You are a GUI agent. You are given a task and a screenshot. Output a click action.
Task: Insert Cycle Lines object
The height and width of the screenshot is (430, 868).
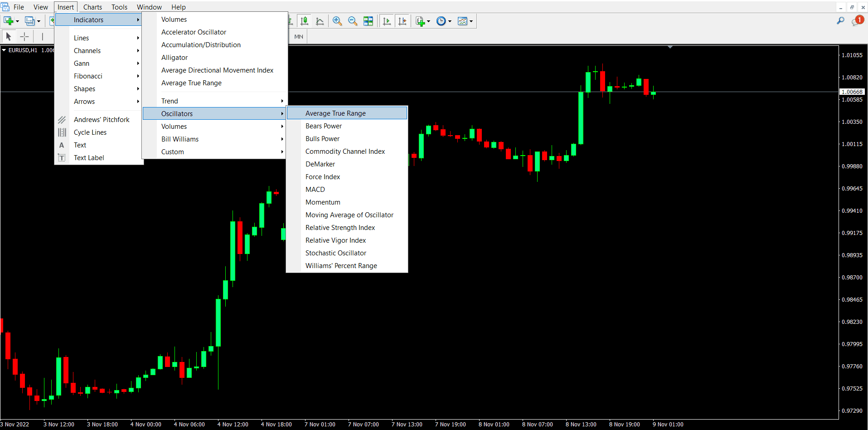point(99,132)
